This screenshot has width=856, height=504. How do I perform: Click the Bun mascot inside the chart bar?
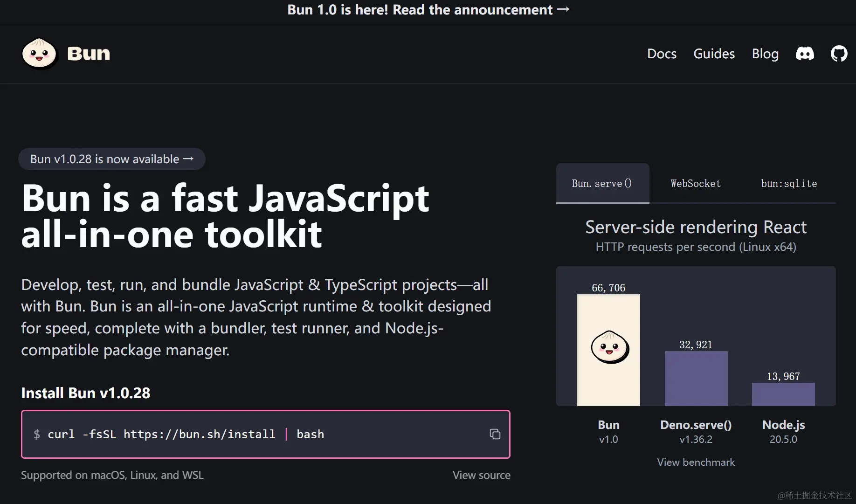pos(610,347)
